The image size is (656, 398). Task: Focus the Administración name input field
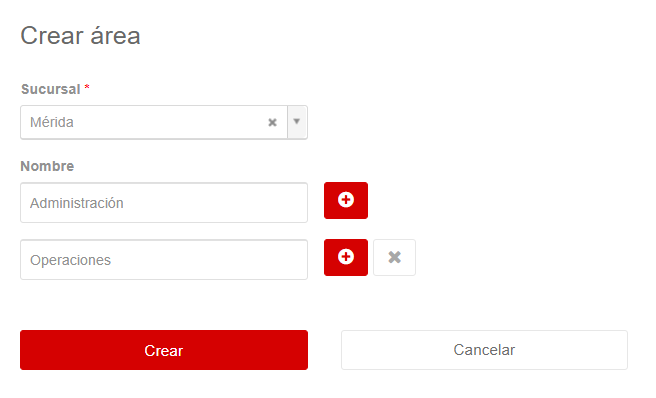click(x=164, y=203)
